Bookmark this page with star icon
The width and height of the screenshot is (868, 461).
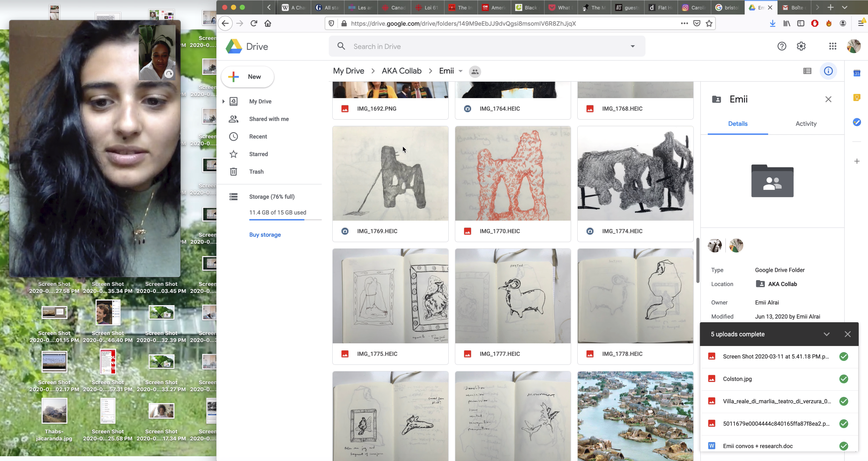(709, 23)
